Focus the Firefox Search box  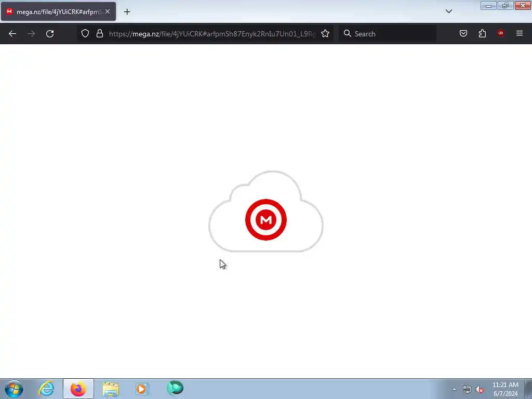point(388,34)
